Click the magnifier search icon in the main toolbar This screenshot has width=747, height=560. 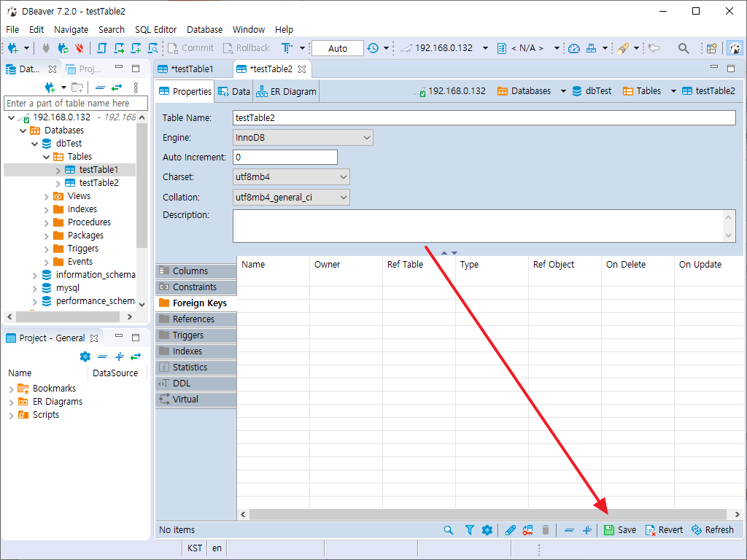pos(684,48)
